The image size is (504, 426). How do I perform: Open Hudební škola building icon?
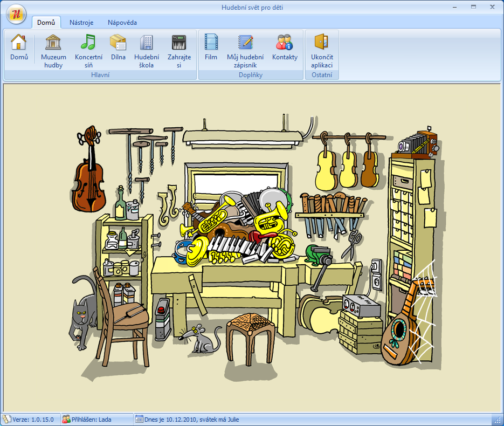(147, 51)
